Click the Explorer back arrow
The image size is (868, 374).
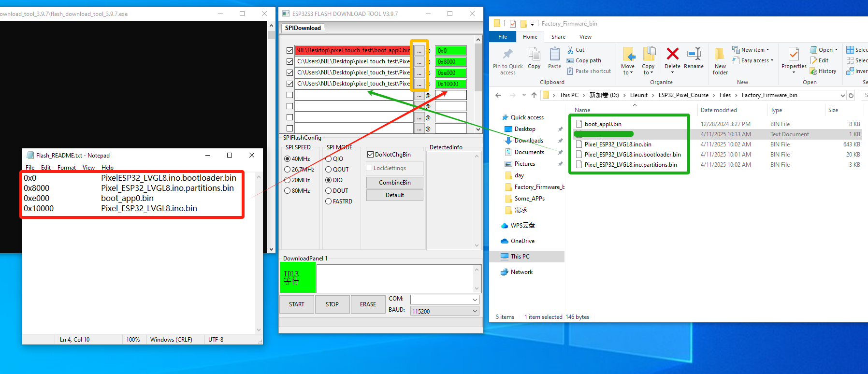498,95
